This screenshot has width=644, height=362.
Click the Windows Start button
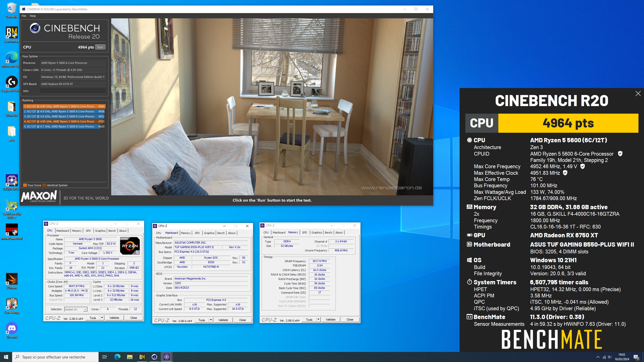tap(6, 357)
